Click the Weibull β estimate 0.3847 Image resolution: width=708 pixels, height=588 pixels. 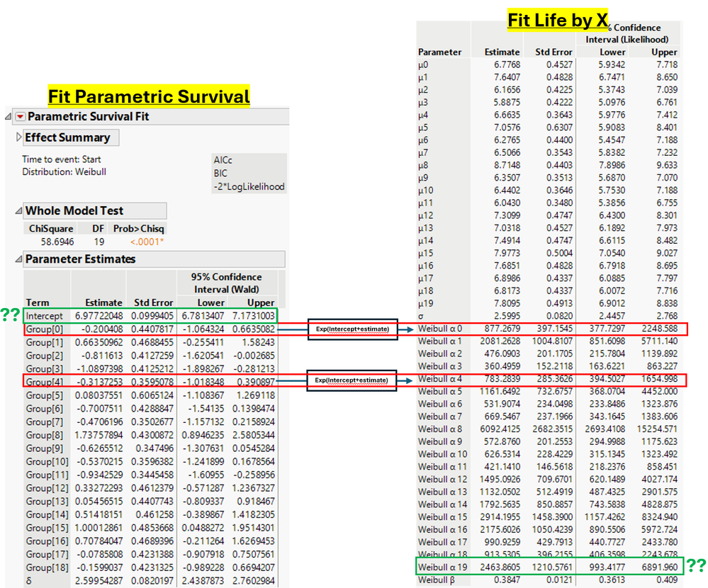click(x=507, y=580)
